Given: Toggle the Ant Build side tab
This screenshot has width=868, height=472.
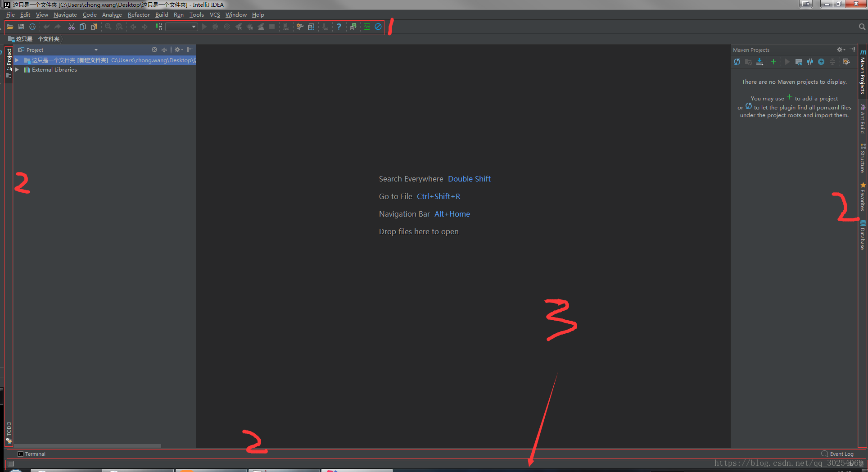Looking at the screenshot, I should tap(863, 119).
